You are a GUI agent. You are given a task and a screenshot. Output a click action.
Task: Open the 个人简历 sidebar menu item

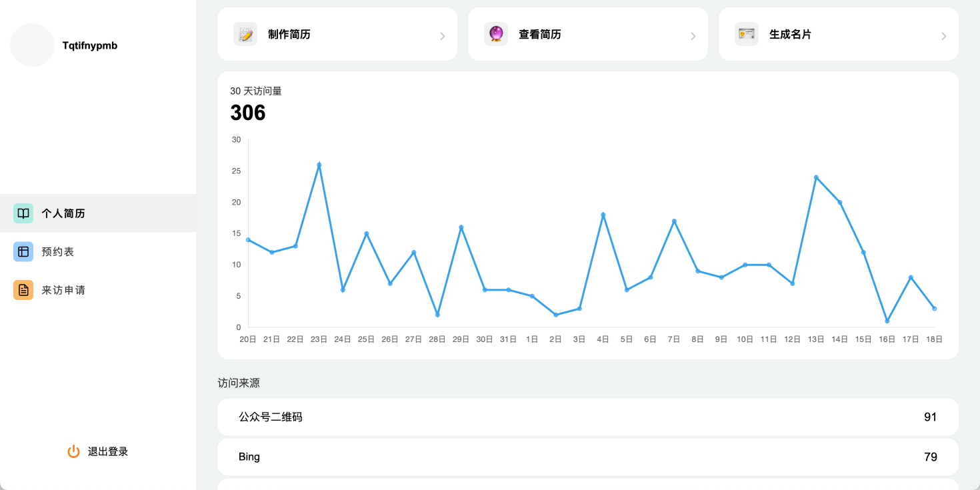[98, 213]
